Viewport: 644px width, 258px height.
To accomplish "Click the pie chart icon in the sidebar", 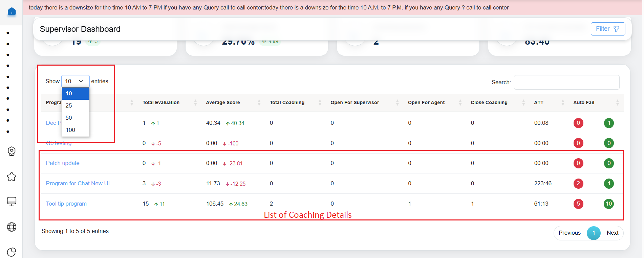I will click(12, 252).
